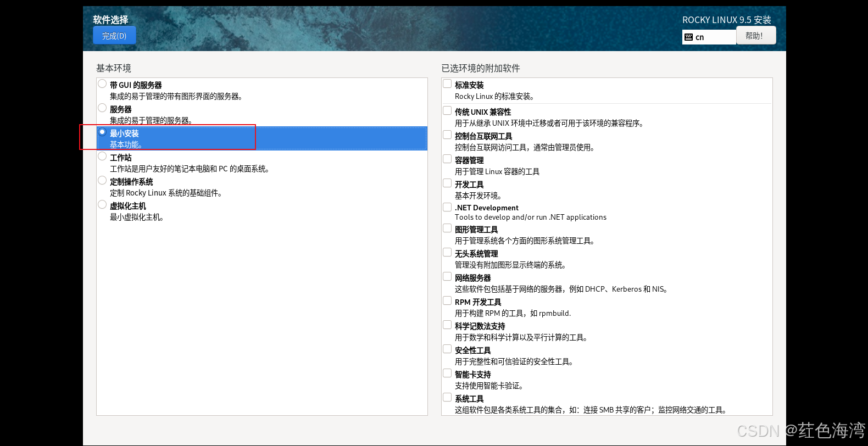Click the 带 GUI 的服务器 label text
Screen dimensions: 868x446
tap(136, 85)
